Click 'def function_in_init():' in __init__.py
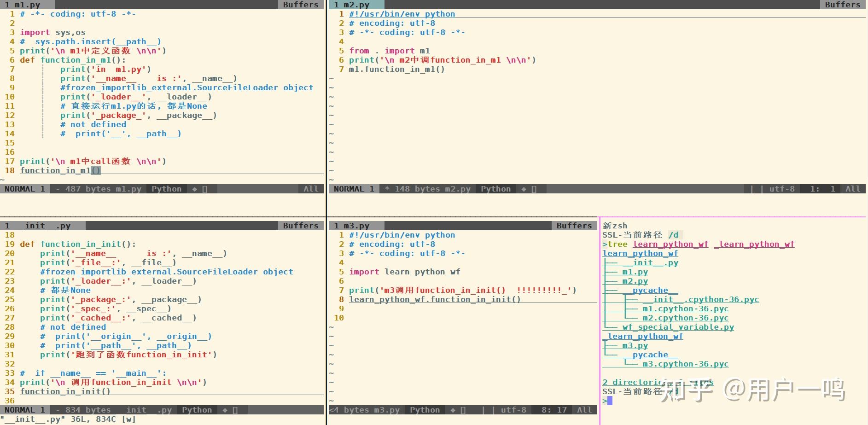 tap(78, 244)
